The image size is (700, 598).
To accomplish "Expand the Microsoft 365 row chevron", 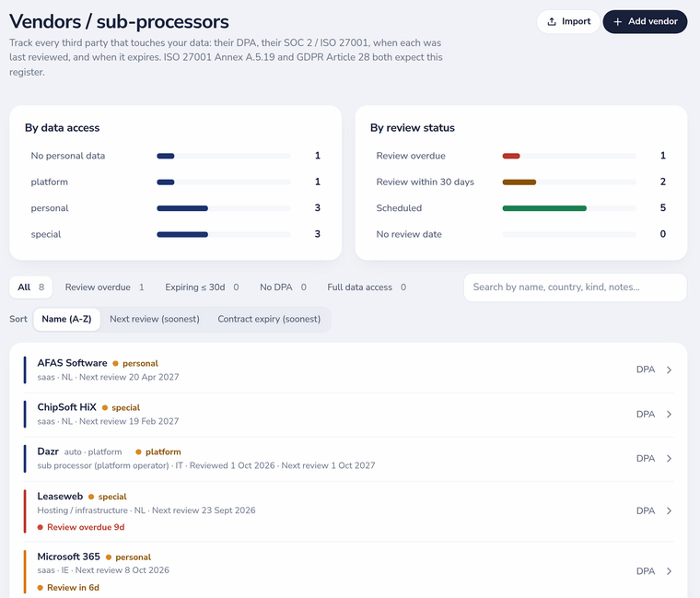I will click(x=669, y=571).
